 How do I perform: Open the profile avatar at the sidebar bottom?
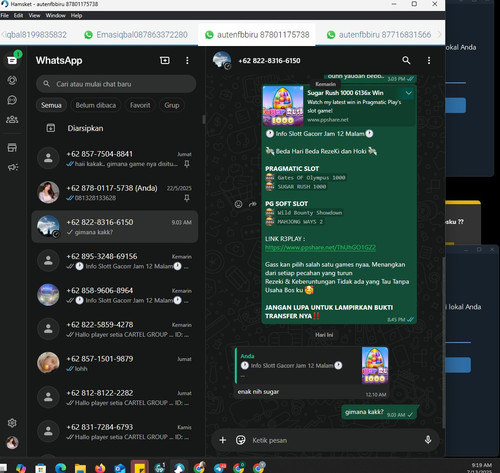click(x=12, y=443)
